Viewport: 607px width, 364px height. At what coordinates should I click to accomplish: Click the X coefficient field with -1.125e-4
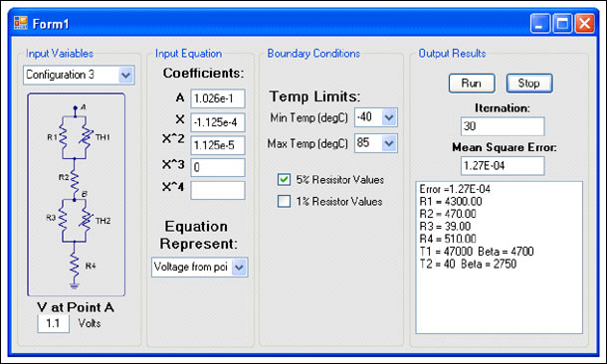218,122
